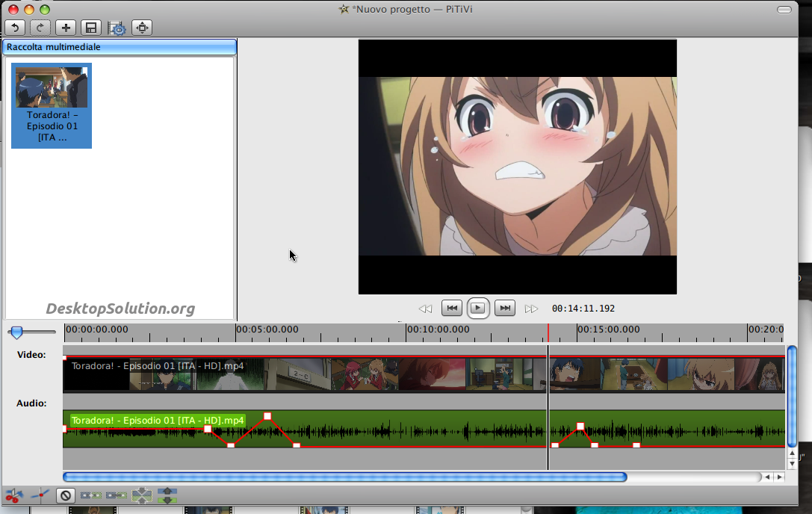Toggle fullscreen viewer arrows icon

[142, 28]
